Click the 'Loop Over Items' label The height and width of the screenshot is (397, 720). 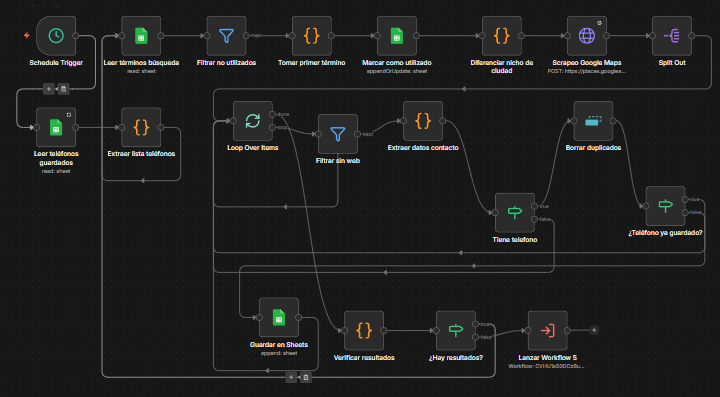tap(253, 148)
